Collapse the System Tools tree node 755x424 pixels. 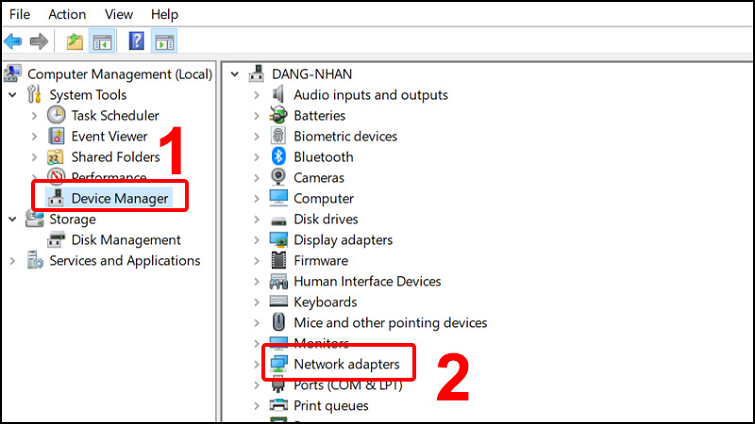(12, 95)
